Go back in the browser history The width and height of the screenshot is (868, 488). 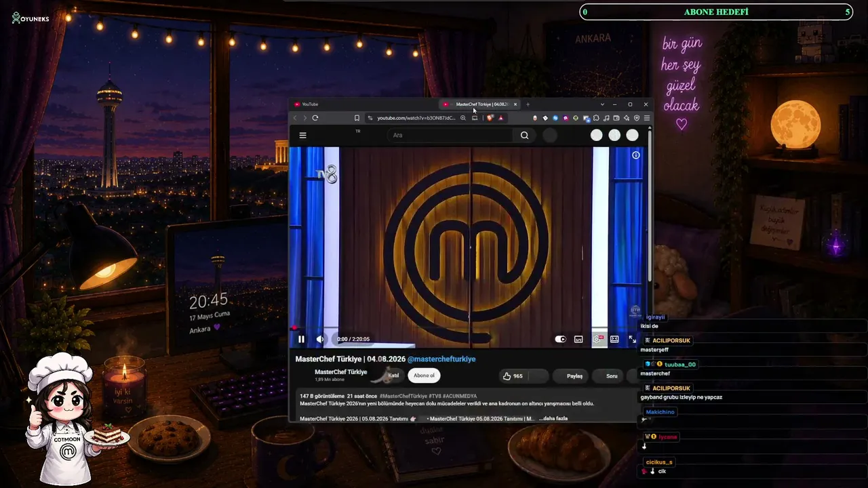(x=295, y=118)
